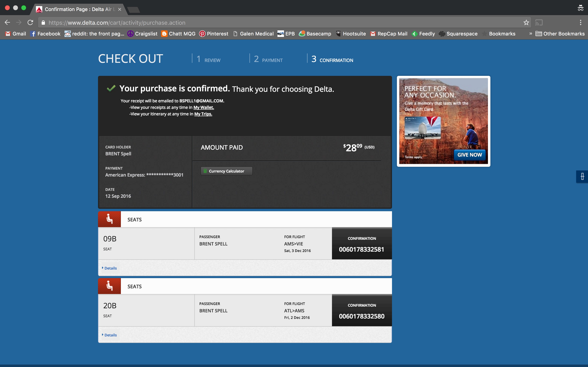Open Other Bookmarks folder

(560, 34)
